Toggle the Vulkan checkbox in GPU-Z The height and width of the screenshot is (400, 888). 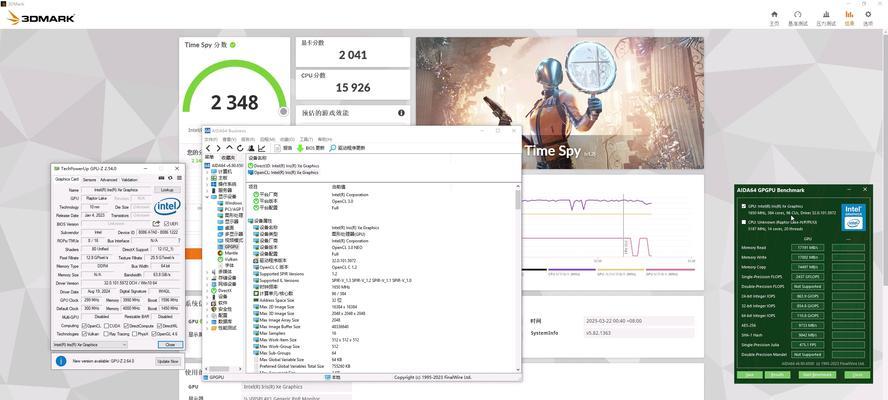(x=84, y=334)
